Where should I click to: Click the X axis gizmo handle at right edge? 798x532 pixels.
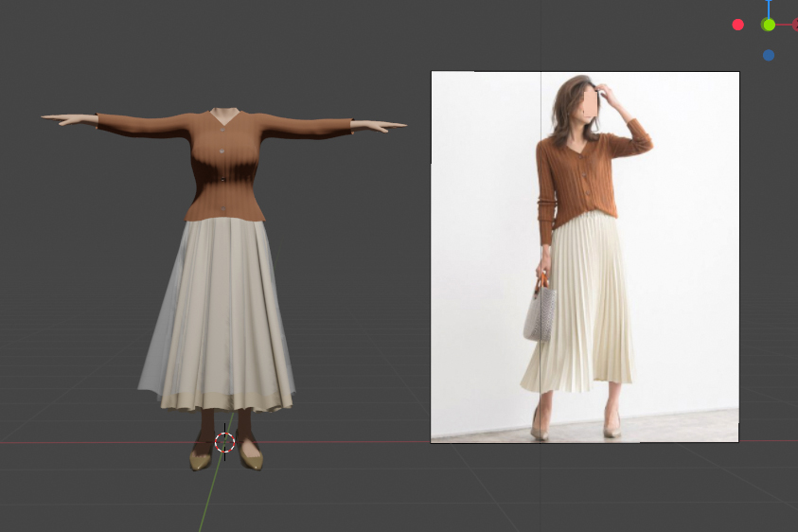click(x=794, y=25)
